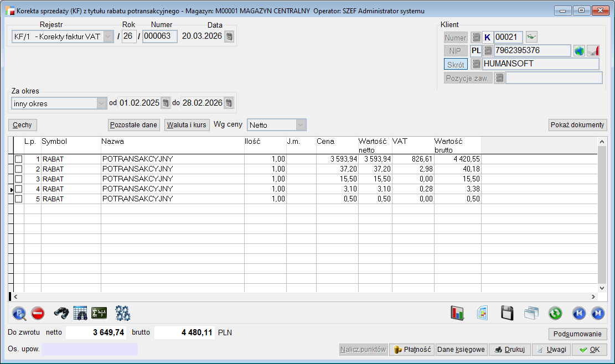This screenshot has width=615, height=364.
Task: Open the gears settings icon
Action: [x=122, y=314]
